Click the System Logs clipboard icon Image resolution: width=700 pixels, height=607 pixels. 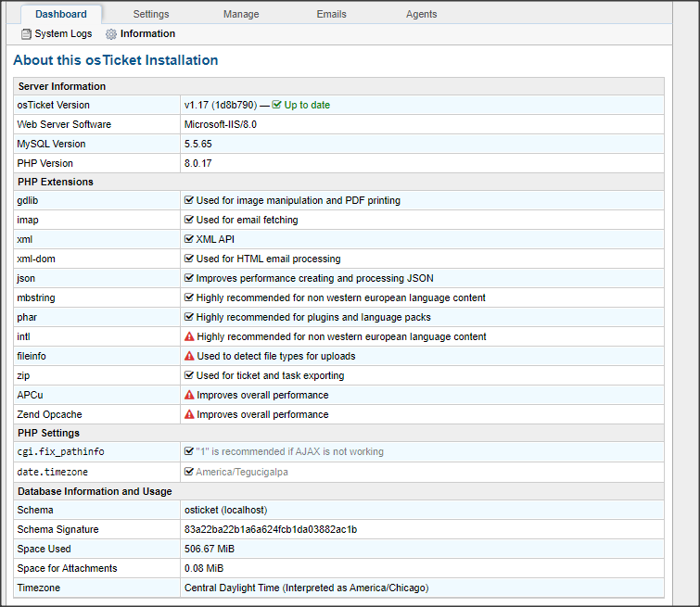26,34
